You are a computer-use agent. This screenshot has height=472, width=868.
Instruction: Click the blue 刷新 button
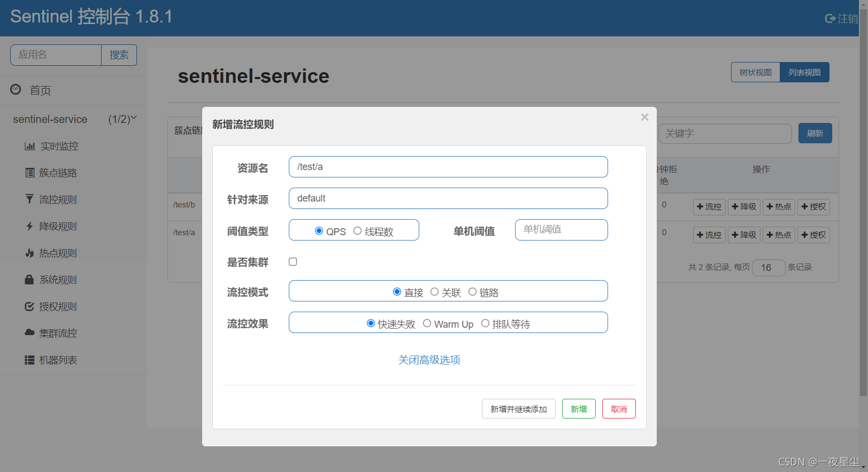coord(815,133)
